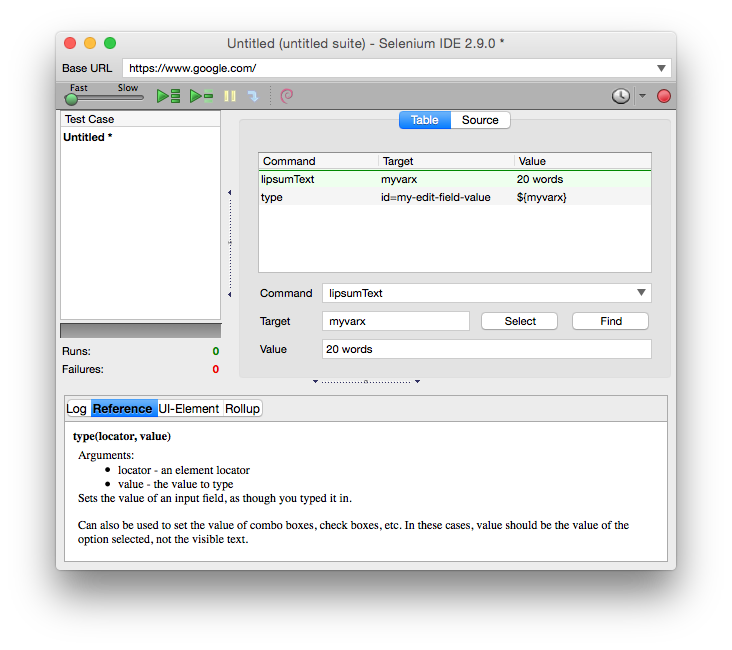Image resolution: width=732 pixels, height=650 pixels.
Task: Click the Base URL input field
Action: (396, 68)
